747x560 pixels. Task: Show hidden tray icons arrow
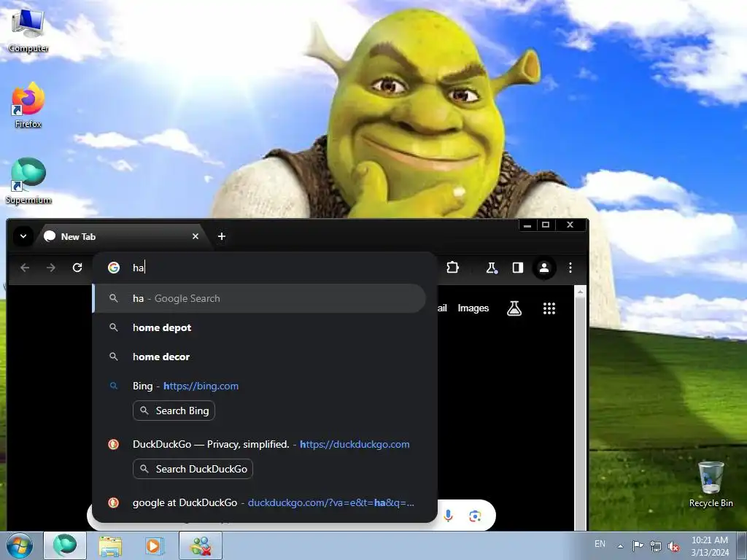[620, 545]
